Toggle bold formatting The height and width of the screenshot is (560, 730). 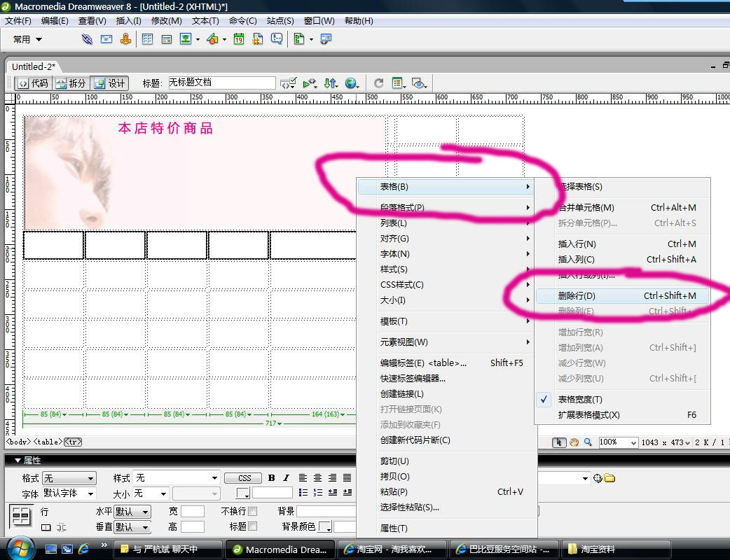tap(272, 477)
